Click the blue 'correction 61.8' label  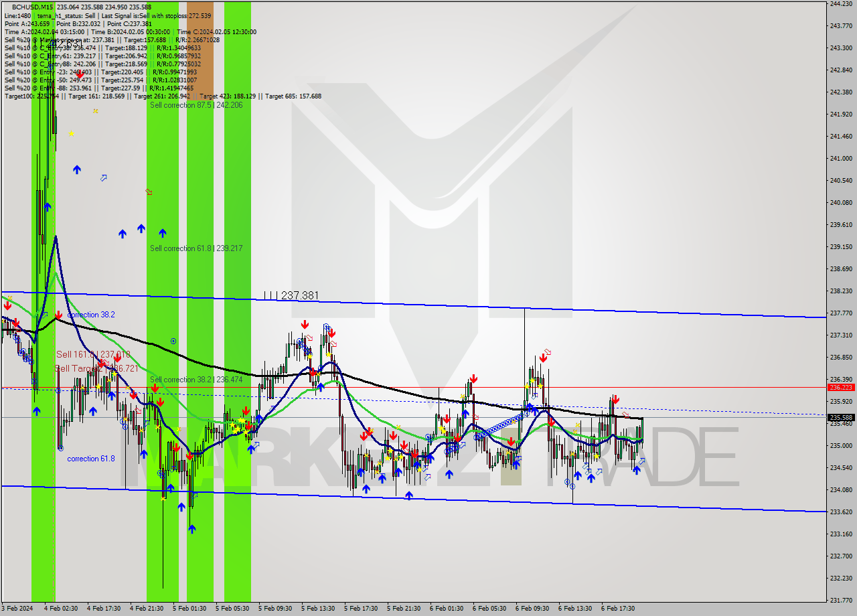click(91, 459)
